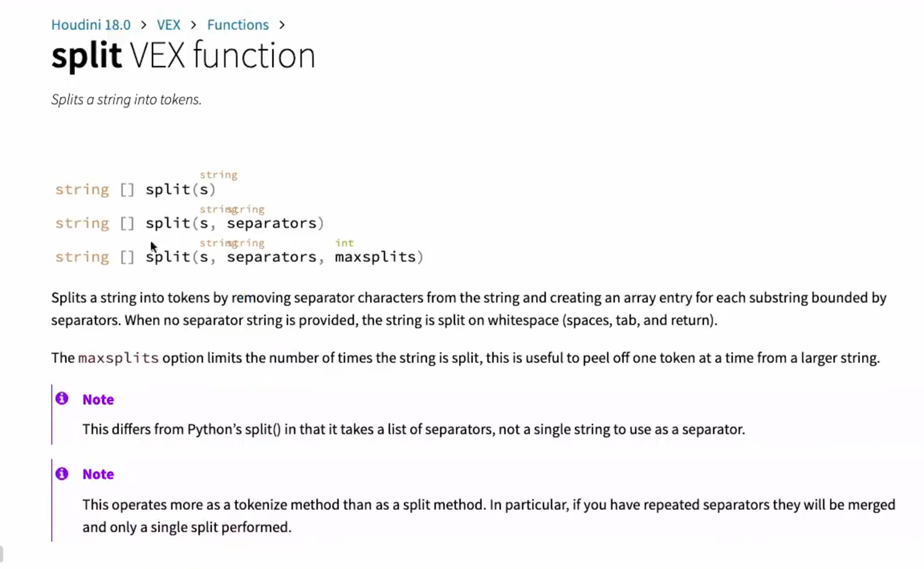This screenshot has width=924, height=569.
Task: Open the Functions breadcrumb link
Action: [x=238, y=25]
